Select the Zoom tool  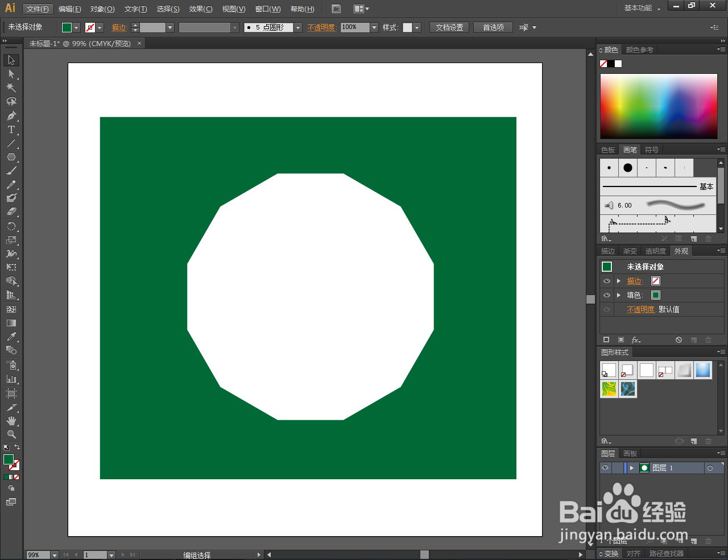(x=11, y=434)
